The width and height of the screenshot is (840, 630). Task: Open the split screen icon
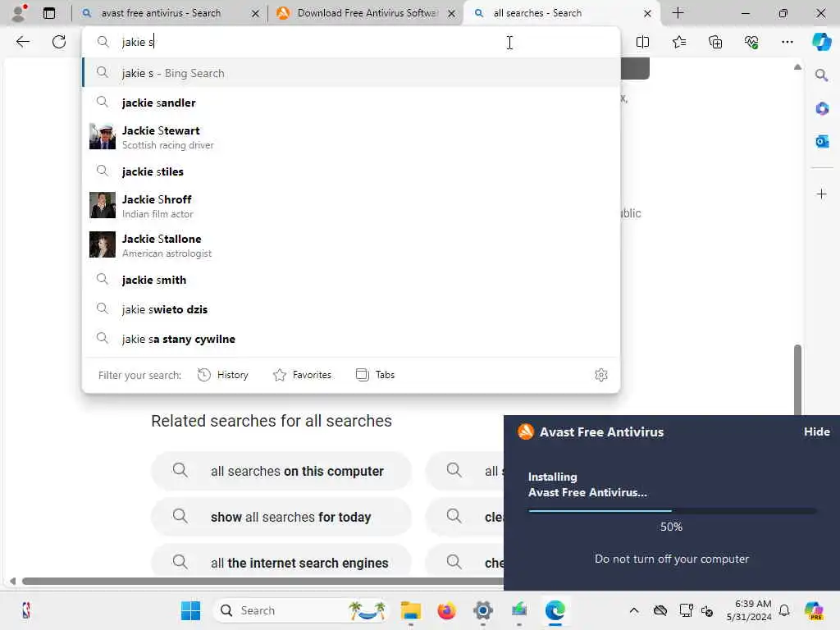point(642,42)
